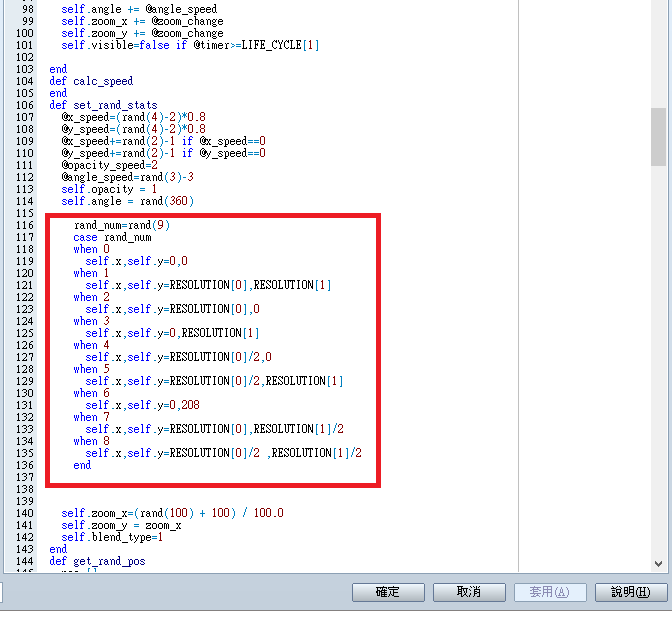The height and width of the screenshot is (618, 672).
Task: Click line 'self.x,self.y=0,208'
Action: click(142, 405)
